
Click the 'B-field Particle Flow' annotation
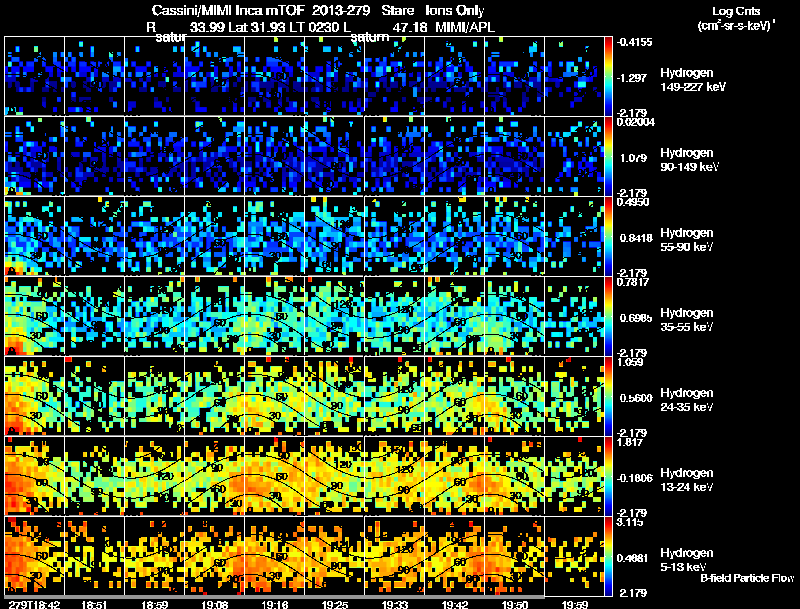[747, 578]
